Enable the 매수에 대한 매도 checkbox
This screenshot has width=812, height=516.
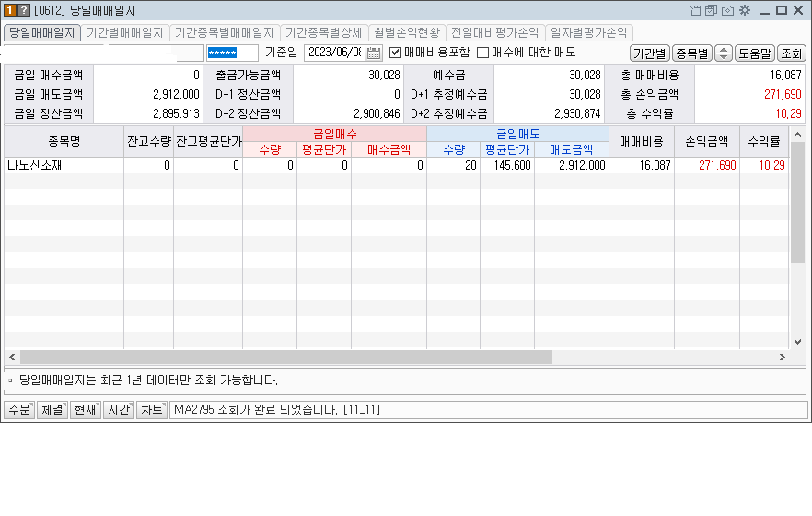pos(482,53)
